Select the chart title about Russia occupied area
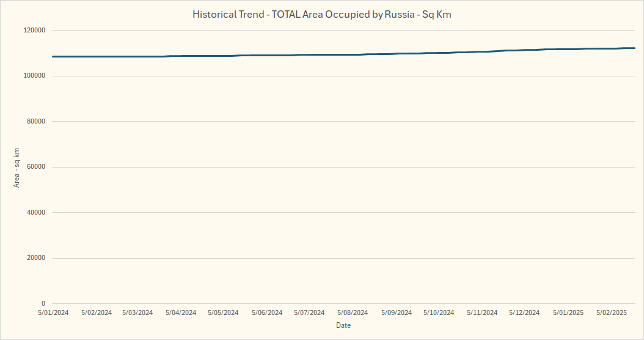 click(321, 14)
